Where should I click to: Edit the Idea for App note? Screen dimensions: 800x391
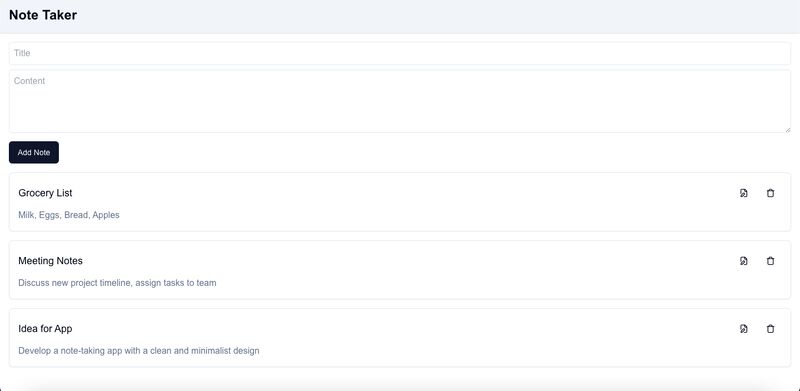click(x=743, y=329)
